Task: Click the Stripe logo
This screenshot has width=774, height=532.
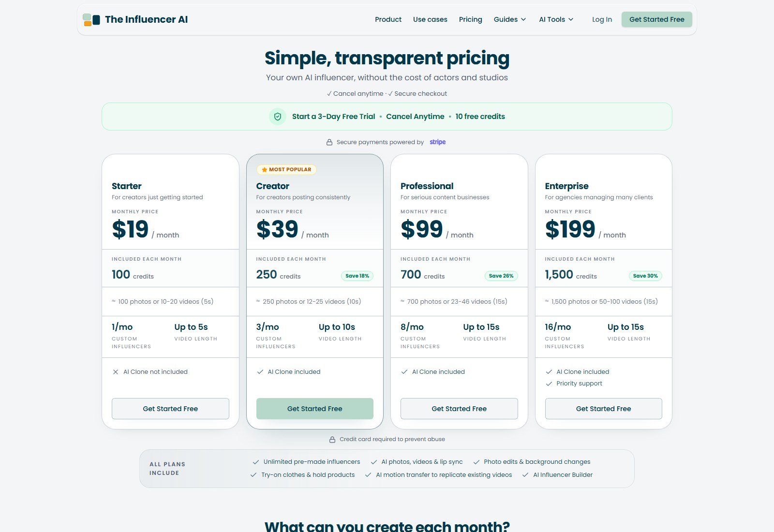Action: click(x=438, y=142)
